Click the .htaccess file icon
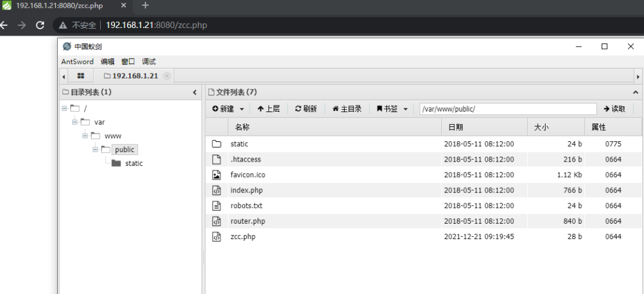The height and width of the screenshot is (294, 644). point(216,159)
